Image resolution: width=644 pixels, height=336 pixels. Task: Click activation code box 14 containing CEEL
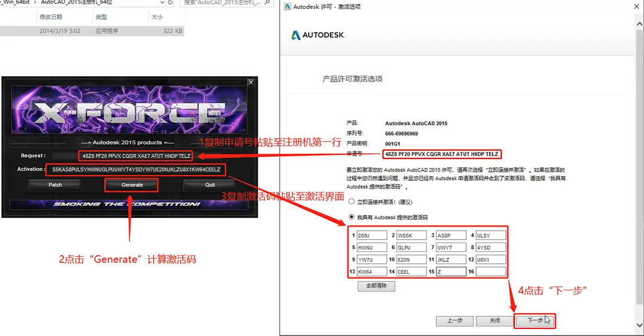(x=411, y=272)
